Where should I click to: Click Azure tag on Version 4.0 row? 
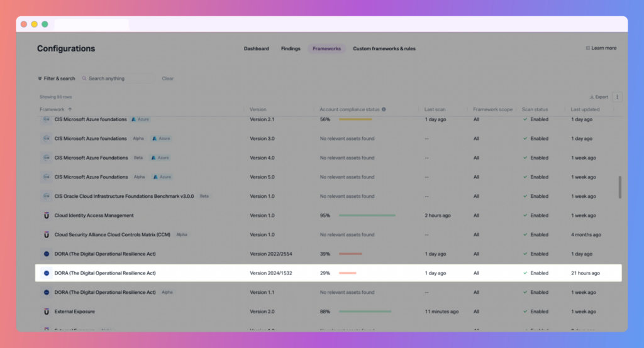coord(160,158)
